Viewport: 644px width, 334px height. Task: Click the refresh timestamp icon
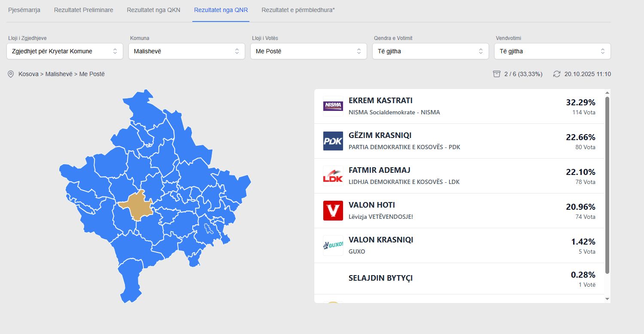pyautogui.click(x=557, y=74)
